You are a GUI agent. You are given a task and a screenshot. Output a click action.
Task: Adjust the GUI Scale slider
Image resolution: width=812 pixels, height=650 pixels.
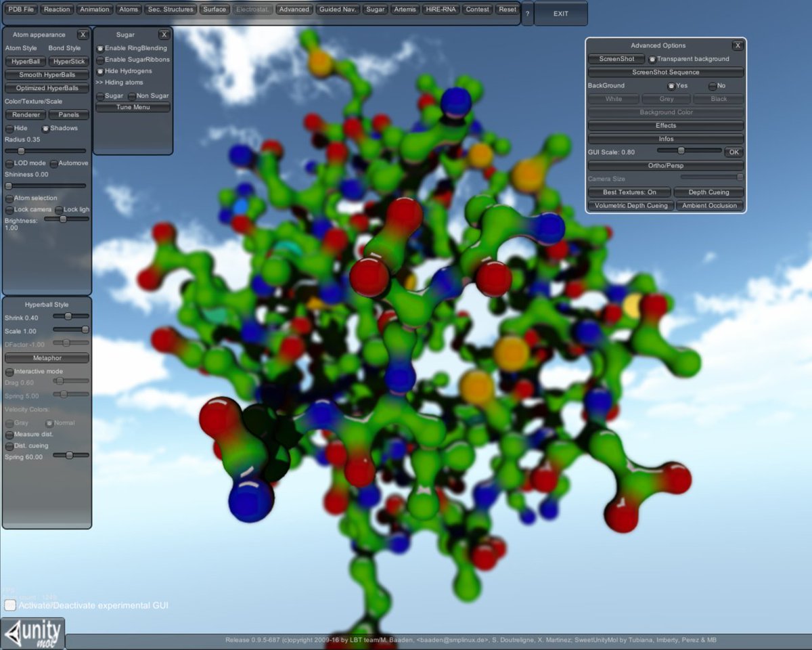681,151
